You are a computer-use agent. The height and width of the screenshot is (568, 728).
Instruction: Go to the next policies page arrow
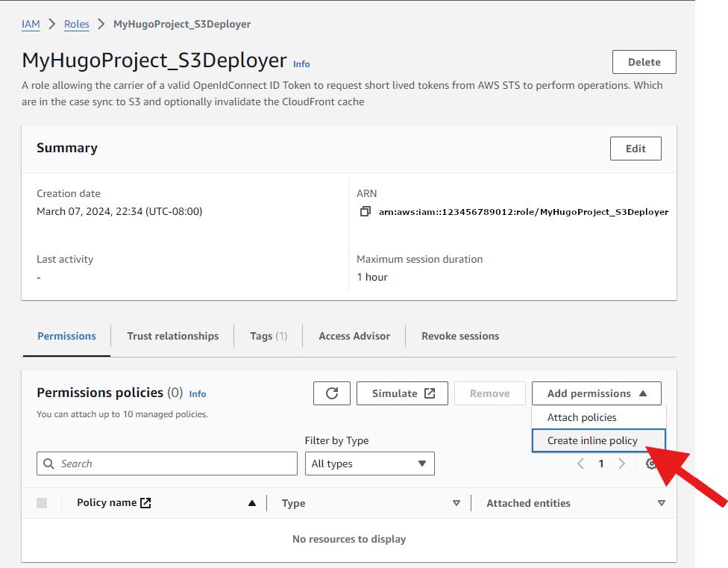[x=621, y=464]
